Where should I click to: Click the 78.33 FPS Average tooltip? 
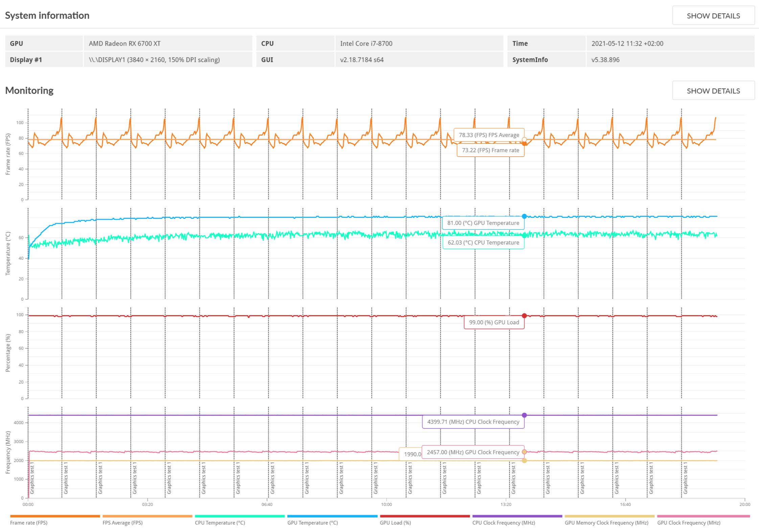tap(489, 135)
